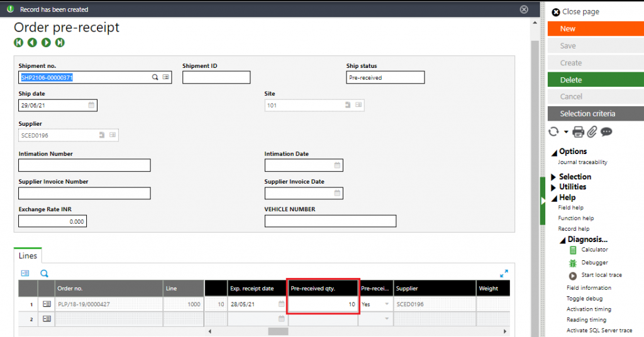This screenshot has height=337, width=644.
Task: Open line 1 row actions icon
Action: [x=47, y=304]
